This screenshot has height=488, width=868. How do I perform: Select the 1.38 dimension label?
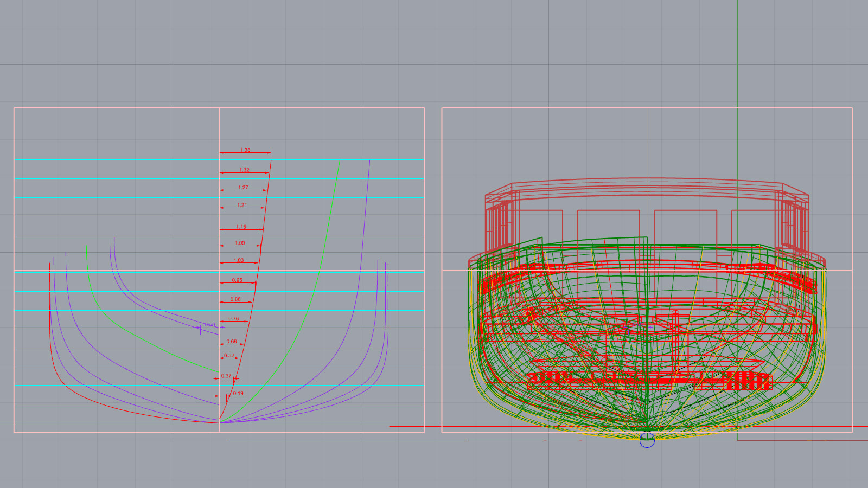(245, 150)
